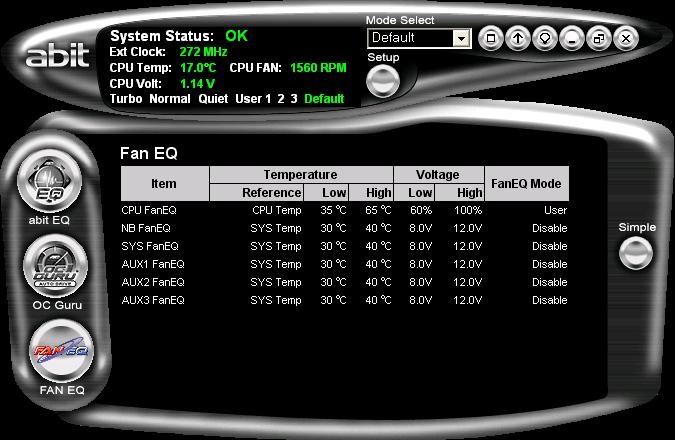Click Disable mode in the SYS FanEQ row

point(549,246)
